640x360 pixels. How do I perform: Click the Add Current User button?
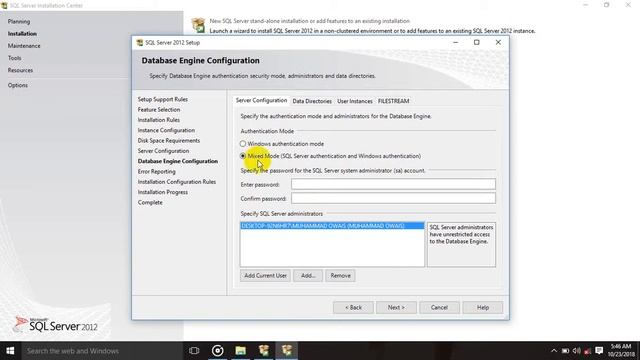[x=265, y=276]
